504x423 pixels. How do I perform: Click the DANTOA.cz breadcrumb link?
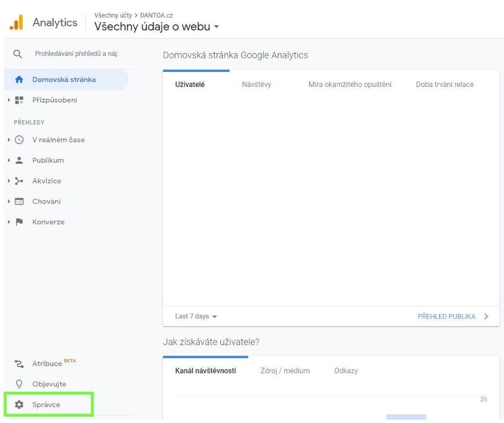(158, 15)
